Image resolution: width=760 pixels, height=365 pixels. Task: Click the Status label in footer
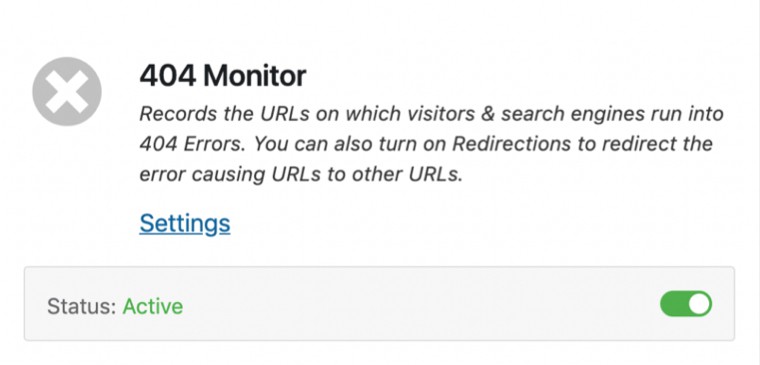(81, 306)
